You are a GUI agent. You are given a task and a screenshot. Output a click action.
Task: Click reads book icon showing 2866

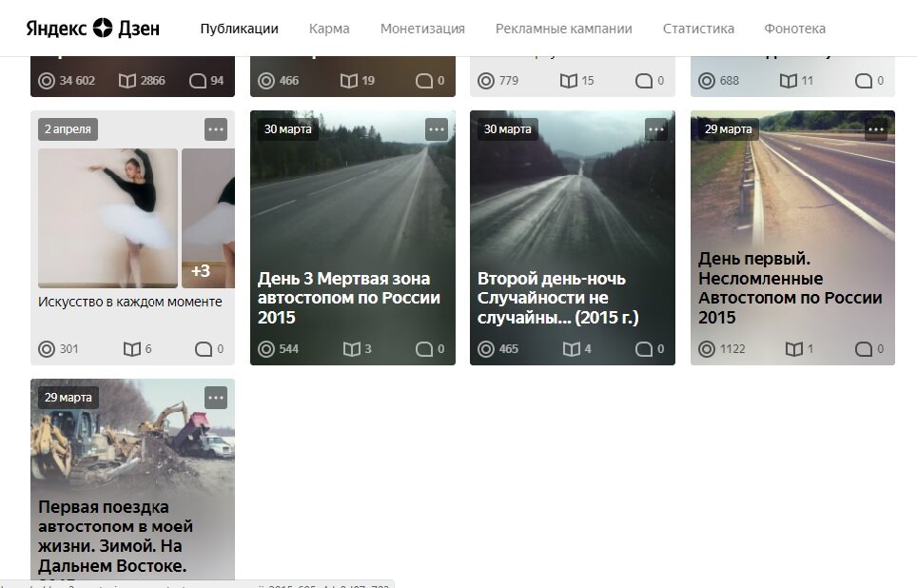(127, 81)
